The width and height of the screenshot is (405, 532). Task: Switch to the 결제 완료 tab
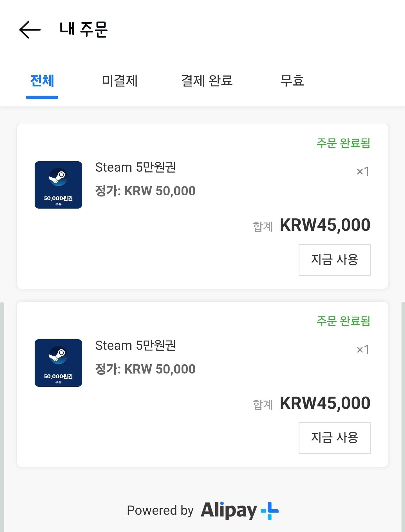point(207,81)
